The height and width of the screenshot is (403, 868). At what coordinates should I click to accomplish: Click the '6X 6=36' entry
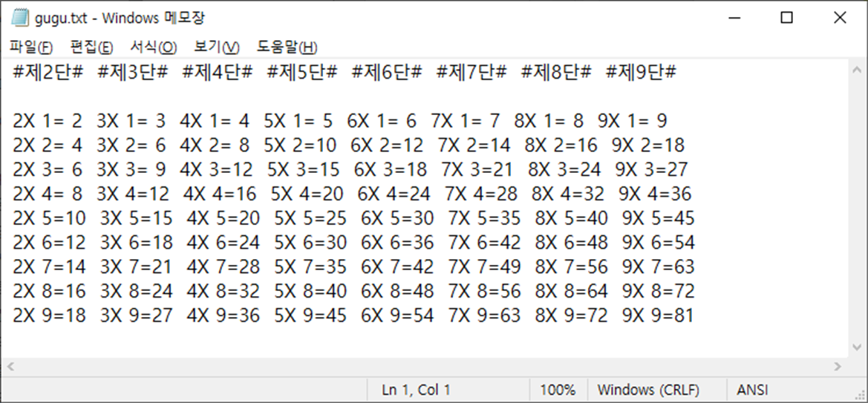click(397, 243)
